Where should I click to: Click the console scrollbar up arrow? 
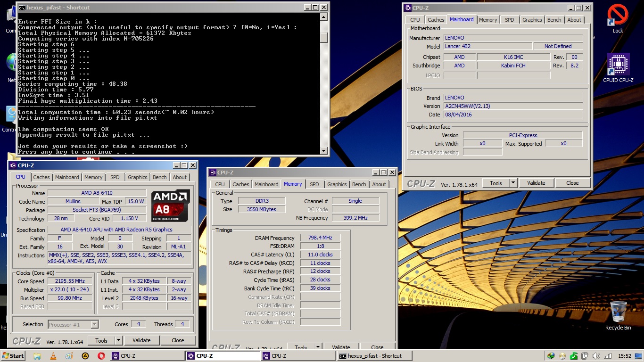pyautogui.click(x=323, y=16)
